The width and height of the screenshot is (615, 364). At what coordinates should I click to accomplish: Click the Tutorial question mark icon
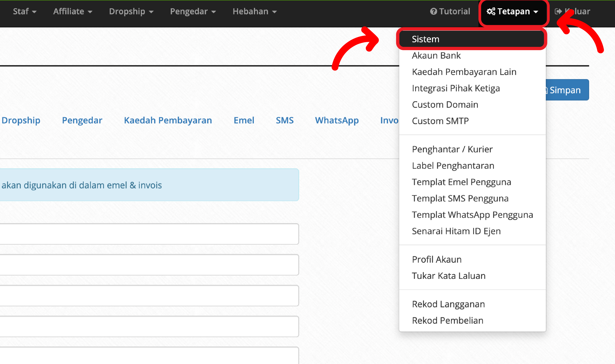[x=433, y=11]
